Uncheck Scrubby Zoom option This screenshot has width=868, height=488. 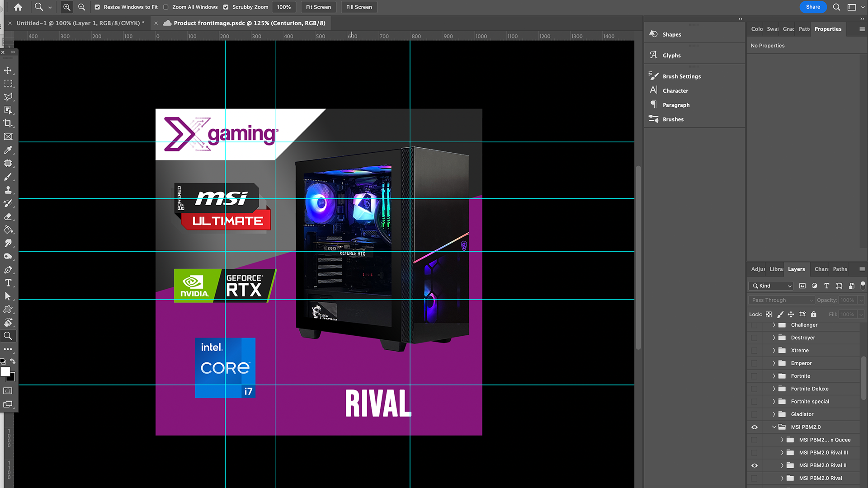click(x=226, y=7)
